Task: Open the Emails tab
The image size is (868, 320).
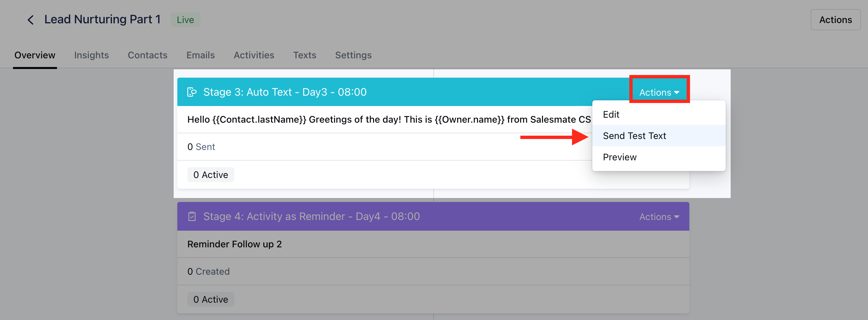Action: click(200, 55)
